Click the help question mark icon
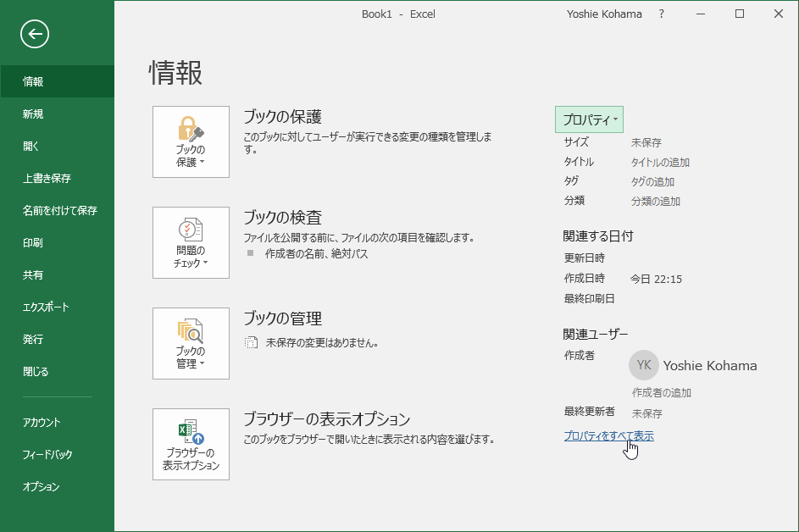This screenshot has width=799, height=532. (x=662, y=14)
